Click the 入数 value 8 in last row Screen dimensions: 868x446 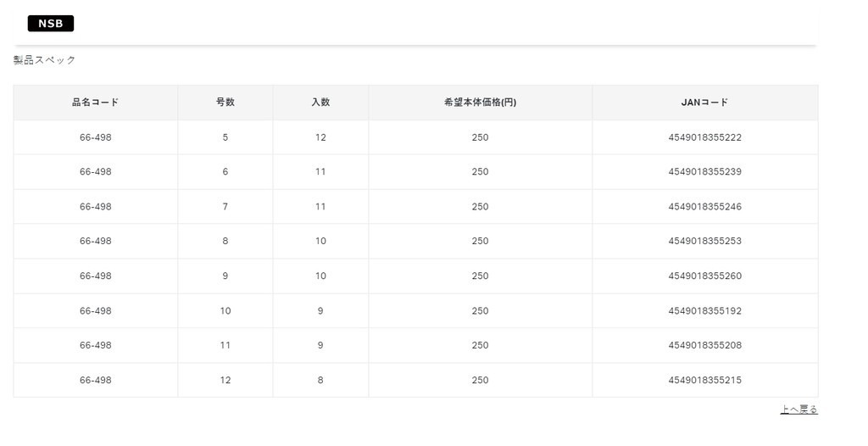coord(320,381)
